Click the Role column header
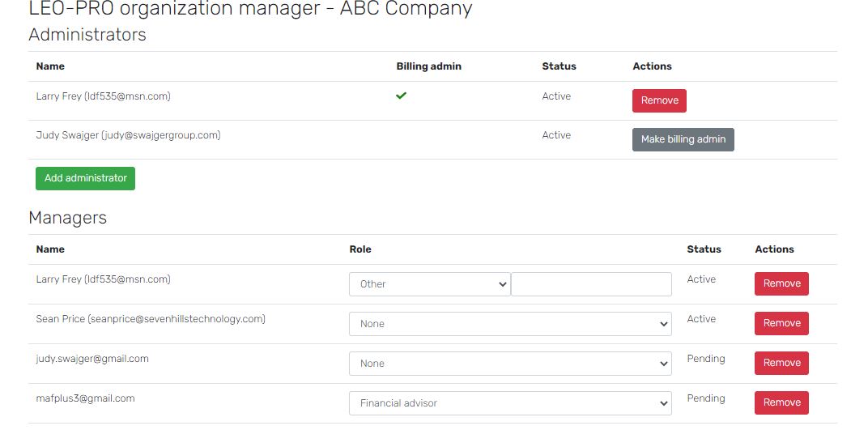This screenshot has width=868, height=430. (x=360, y=249)
